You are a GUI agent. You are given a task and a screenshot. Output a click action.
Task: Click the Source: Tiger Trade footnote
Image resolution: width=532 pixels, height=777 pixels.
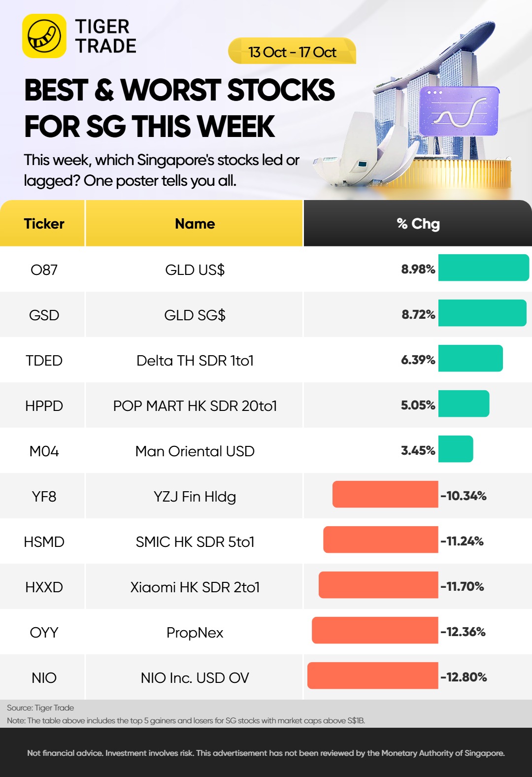click(40, 708)
